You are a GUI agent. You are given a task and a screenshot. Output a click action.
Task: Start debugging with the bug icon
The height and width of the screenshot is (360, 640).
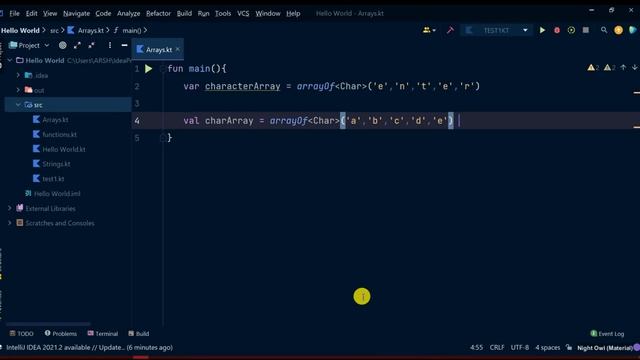tap(557, 30)
